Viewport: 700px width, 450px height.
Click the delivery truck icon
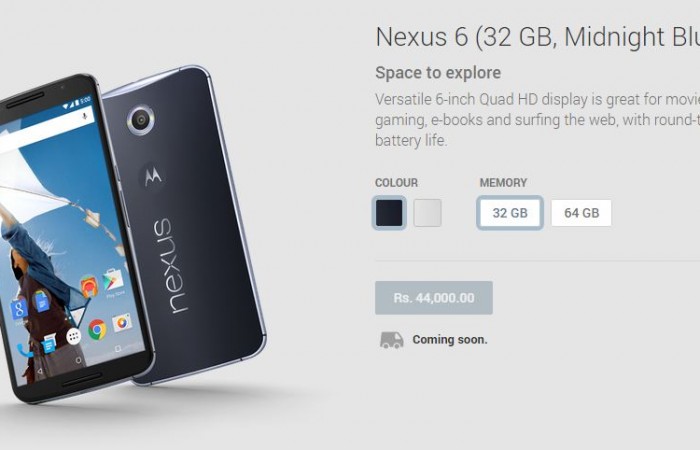coord(392,340)
